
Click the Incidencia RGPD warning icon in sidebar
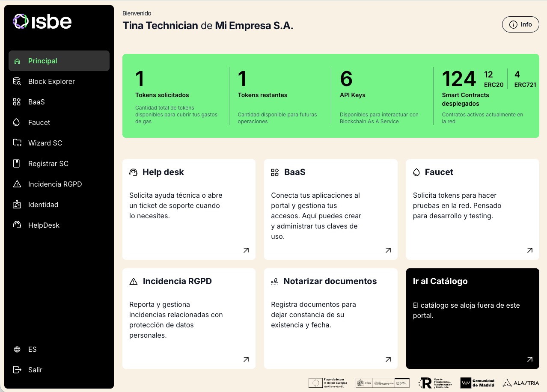(17, 184)
